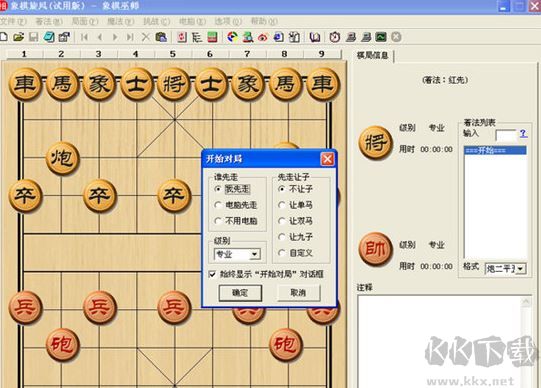Click the open book library icon
Screen dimensions: 541x388
pyautogui.click(x=314, y=37)
